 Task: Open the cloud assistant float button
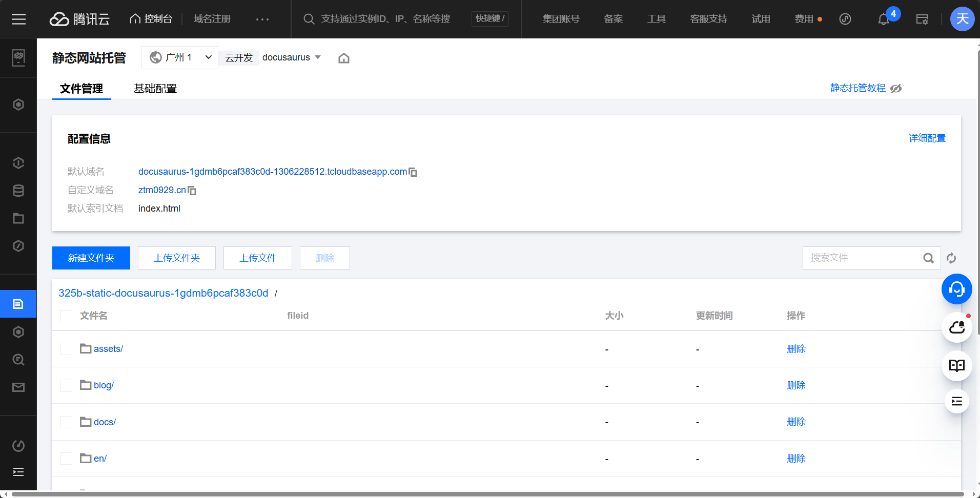(x=957, y=327)
